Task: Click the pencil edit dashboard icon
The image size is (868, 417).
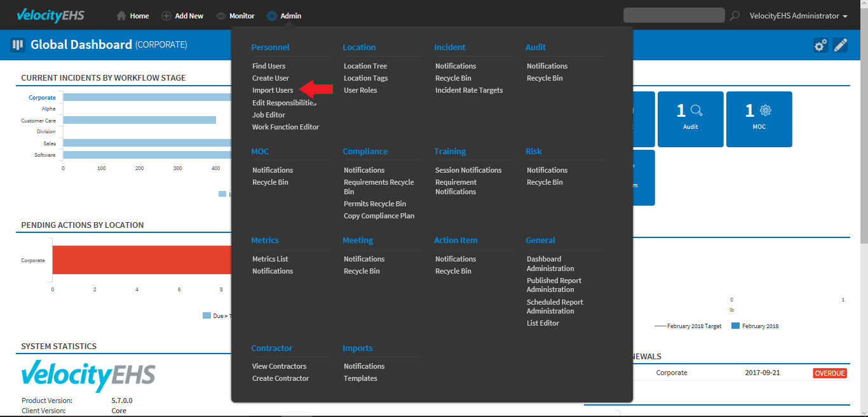Action: click(x=840, y=45)
